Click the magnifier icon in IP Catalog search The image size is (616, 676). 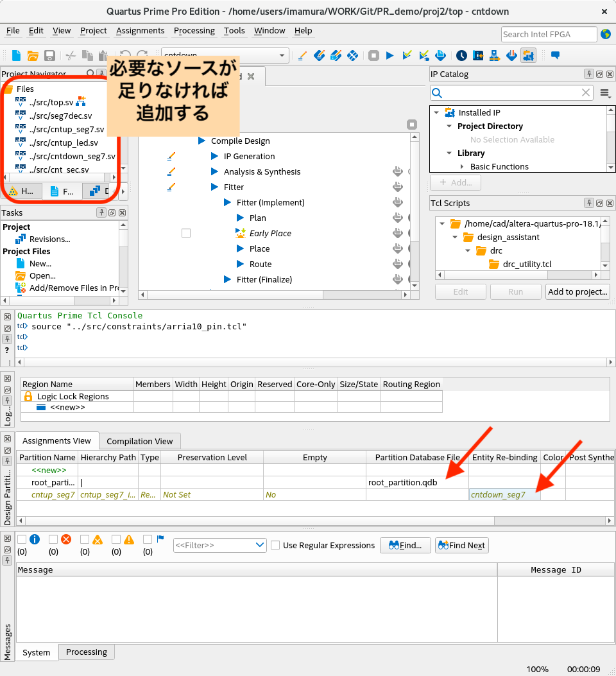(x=437, y=92)
